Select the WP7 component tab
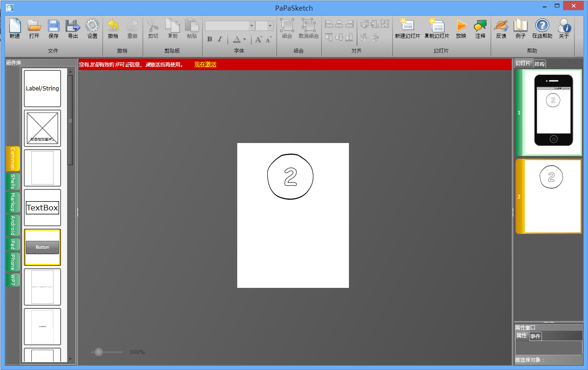 tap(13, 279)
